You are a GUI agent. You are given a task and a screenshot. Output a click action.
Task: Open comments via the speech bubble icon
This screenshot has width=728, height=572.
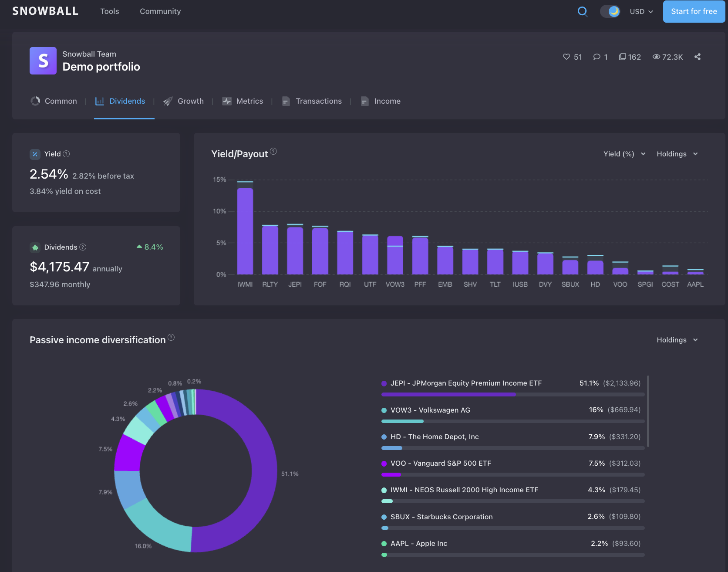click(x=597, y=57)
